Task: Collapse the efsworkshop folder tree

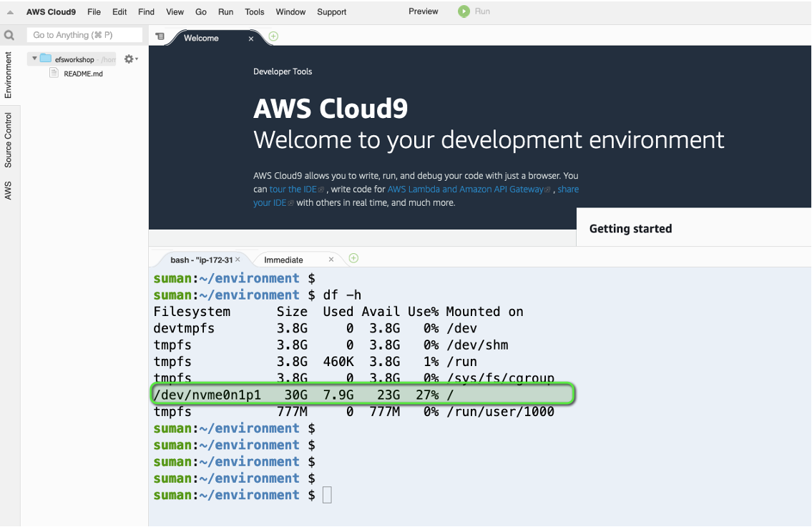Action: [x=34, y=59]
